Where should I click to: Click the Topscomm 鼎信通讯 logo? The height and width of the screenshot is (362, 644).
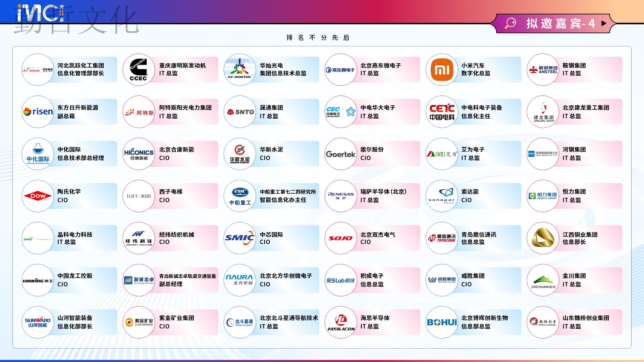pyautogui.click(x=442, y=238)
